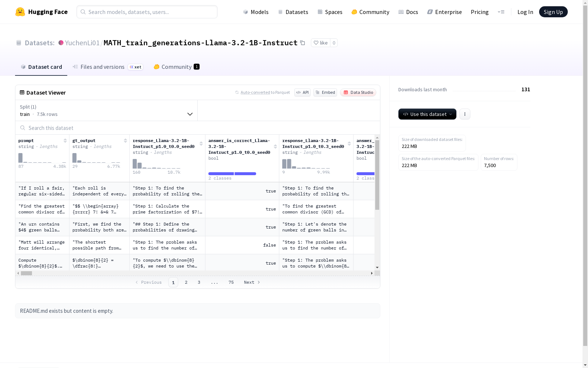
Task: Sort the gt_output column
Action: pyautogui.click(x=125, y=141)
